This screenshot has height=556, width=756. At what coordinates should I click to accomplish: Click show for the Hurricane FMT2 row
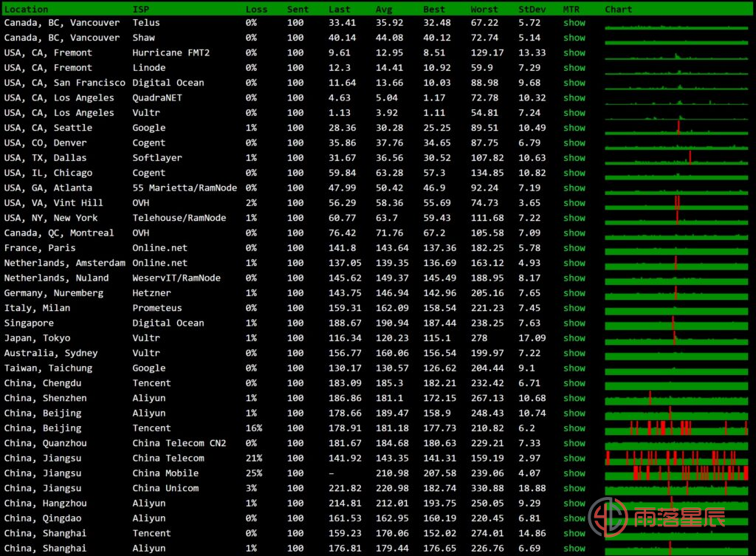pyautogui.click(x=574, y=52)
